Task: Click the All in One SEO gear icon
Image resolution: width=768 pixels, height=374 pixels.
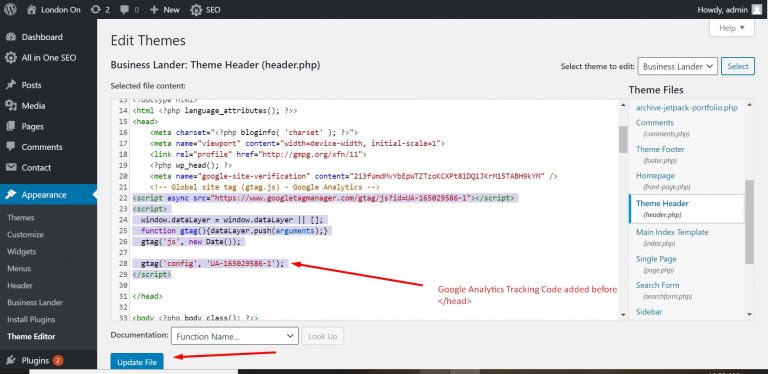Action: pos(11,58)
